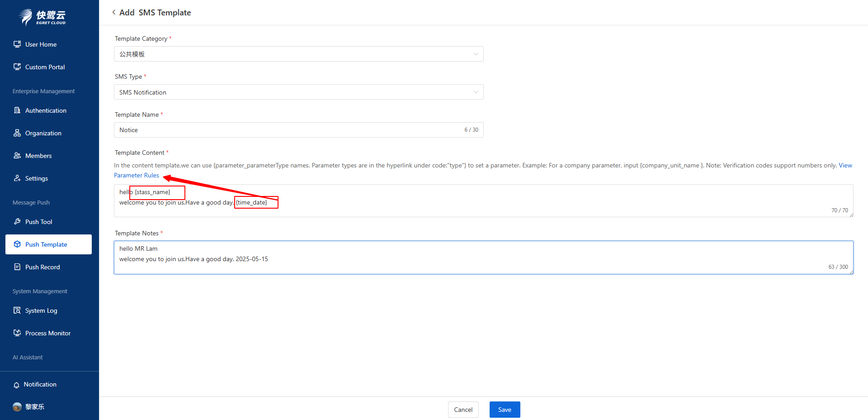Click the Push Tool wrench icon

click(17, 222)
